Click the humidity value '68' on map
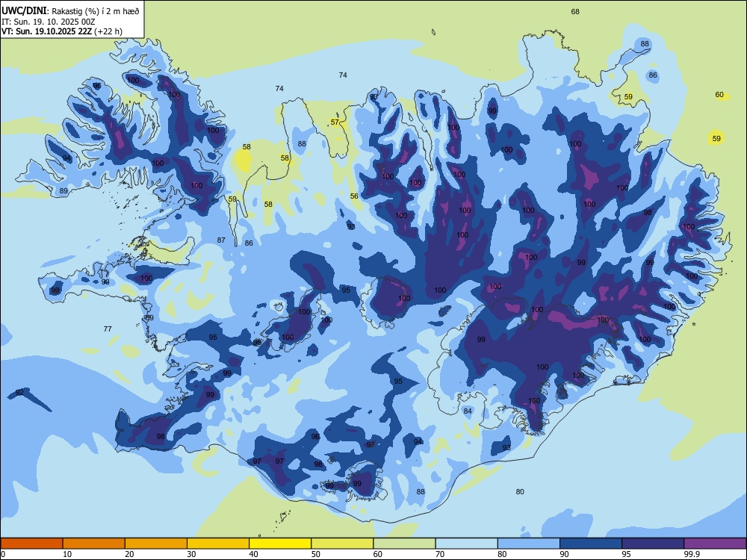Viewport: 747px width, 560px height. tap(575, 11)
